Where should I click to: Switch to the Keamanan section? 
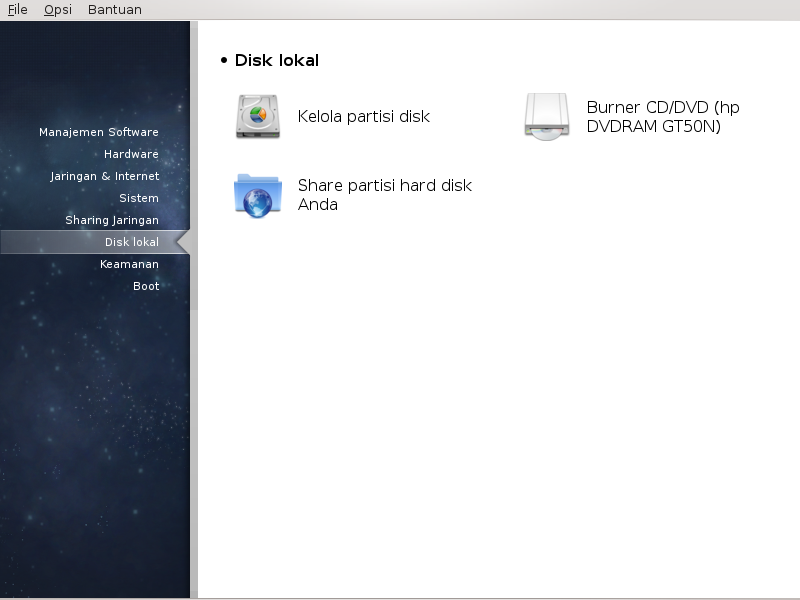tap(129, 264)
